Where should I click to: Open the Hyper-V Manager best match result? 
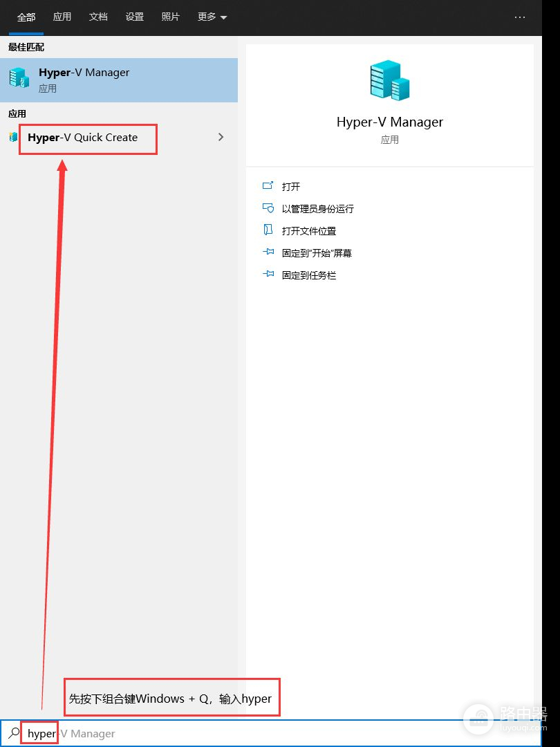(118, 80)
